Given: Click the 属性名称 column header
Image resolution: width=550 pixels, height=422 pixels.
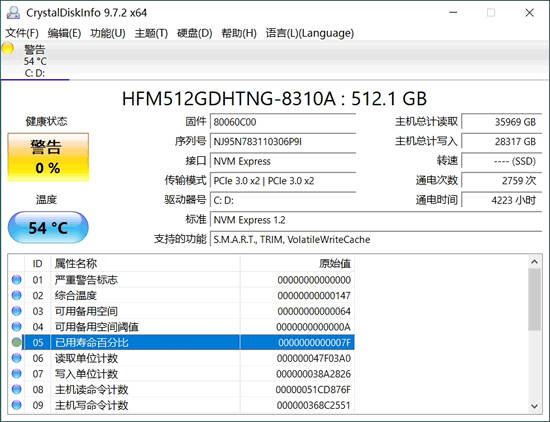Looking at the screenshot, I should (x=145, y=263).
